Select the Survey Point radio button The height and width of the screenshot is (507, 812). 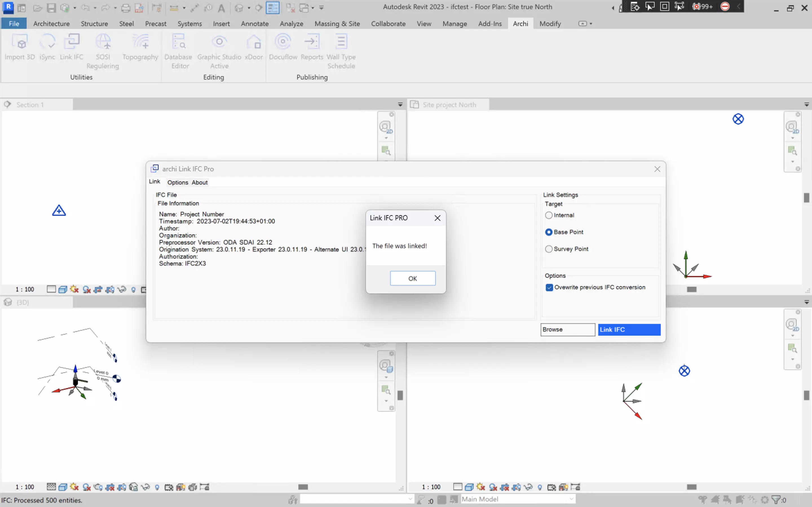549,249
